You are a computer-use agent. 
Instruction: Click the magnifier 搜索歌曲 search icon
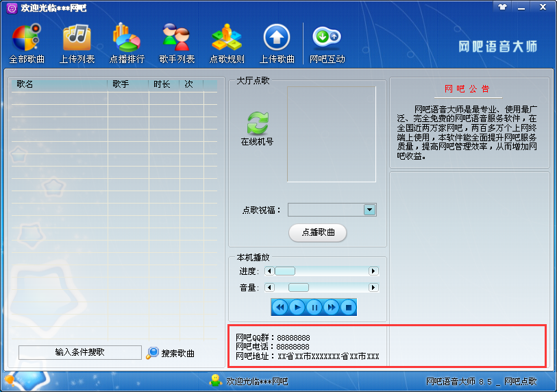(x=152, y=353)
